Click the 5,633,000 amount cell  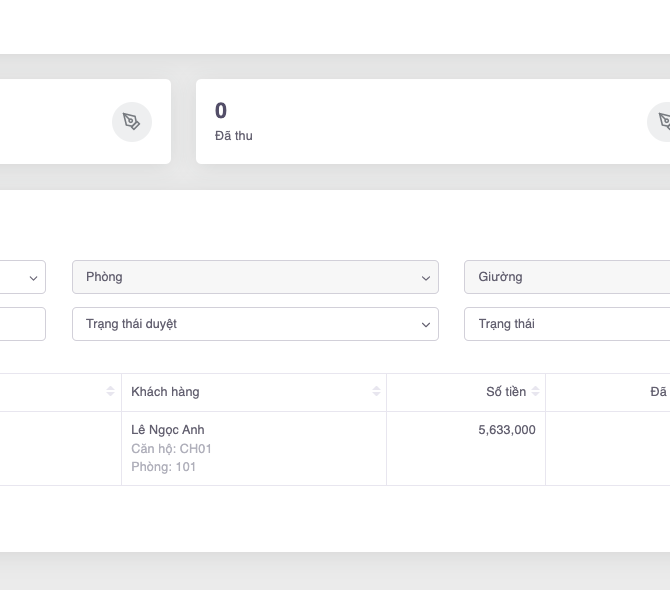(x=506, y=430)
